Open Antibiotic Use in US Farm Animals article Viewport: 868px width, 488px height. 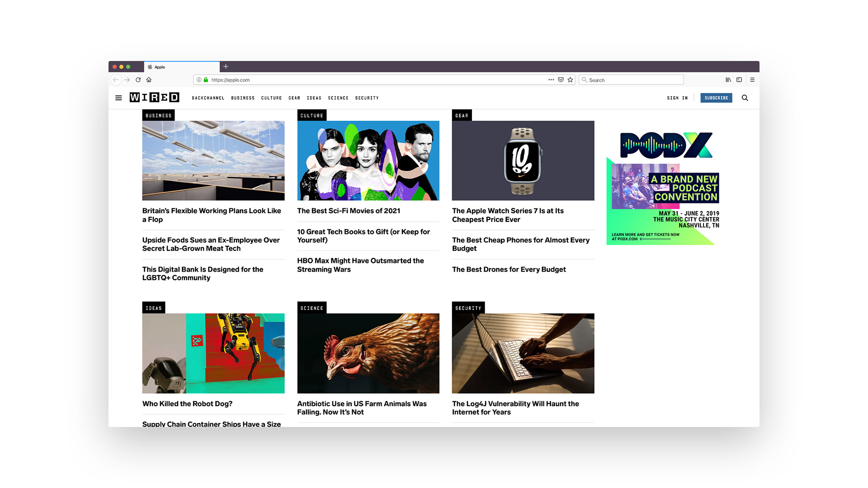pyautogui.click(x=362, y=408)
